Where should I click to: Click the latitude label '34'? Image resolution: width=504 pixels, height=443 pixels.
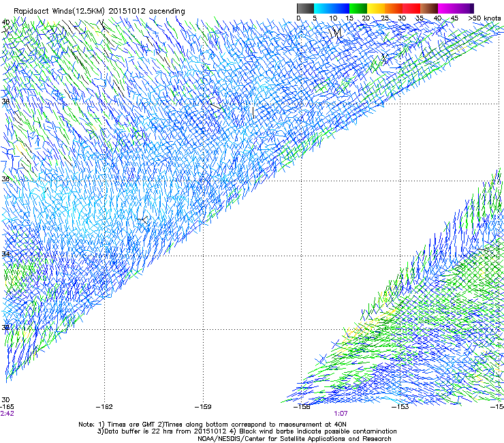[5, 254]
